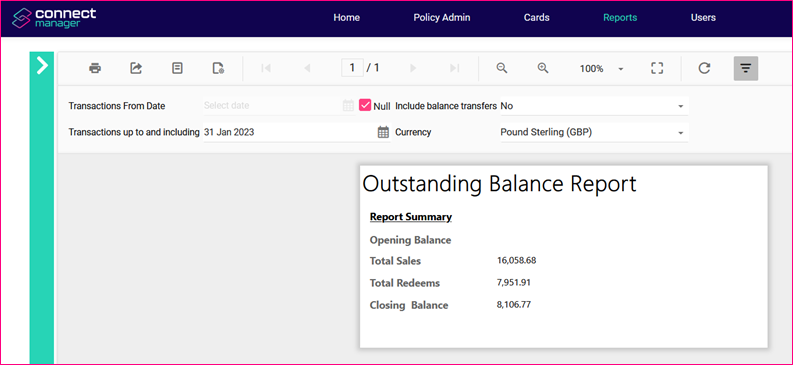The width and height of the screenshot is (793, 365).
Task: Open the 100% zoom level dropdown
Action: (602, 69)
